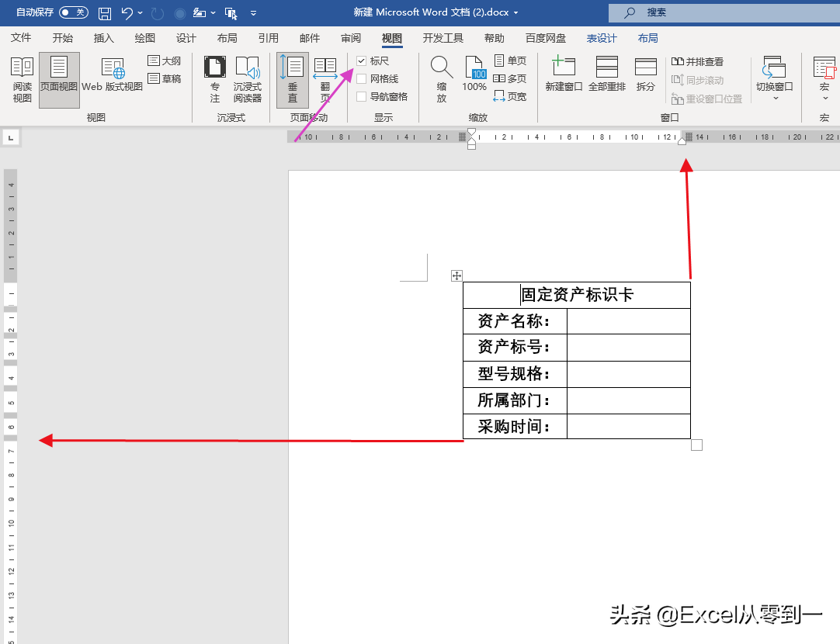Screen dimensions: 840x644
Task: Open the Undo history dropdown arrow
Action: point(141,13)
